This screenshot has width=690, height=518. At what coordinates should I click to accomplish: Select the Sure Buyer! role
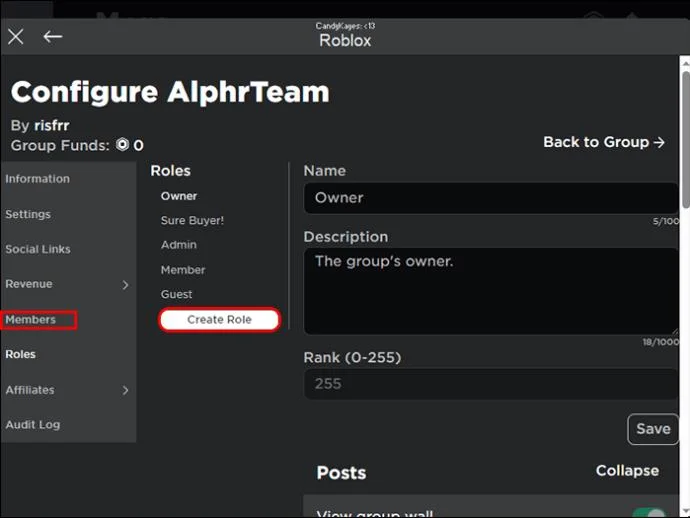point(192,220)
